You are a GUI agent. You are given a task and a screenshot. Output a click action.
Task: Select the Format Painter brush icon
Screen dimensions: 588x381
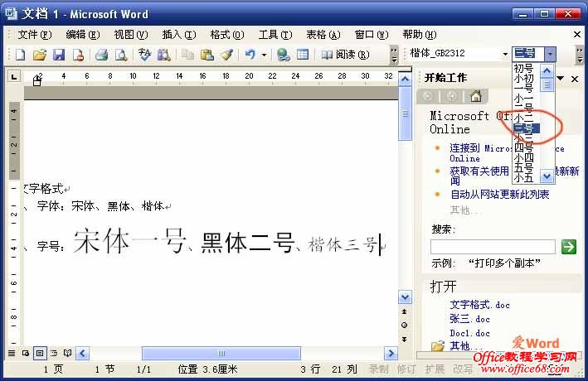(x=226, y=55)
